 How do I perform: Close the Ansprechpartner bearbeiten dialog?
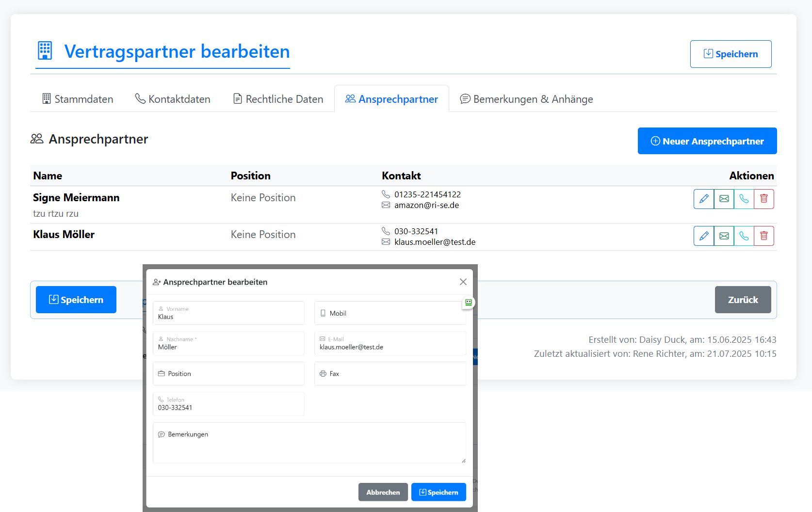click(x=463, y=282)
